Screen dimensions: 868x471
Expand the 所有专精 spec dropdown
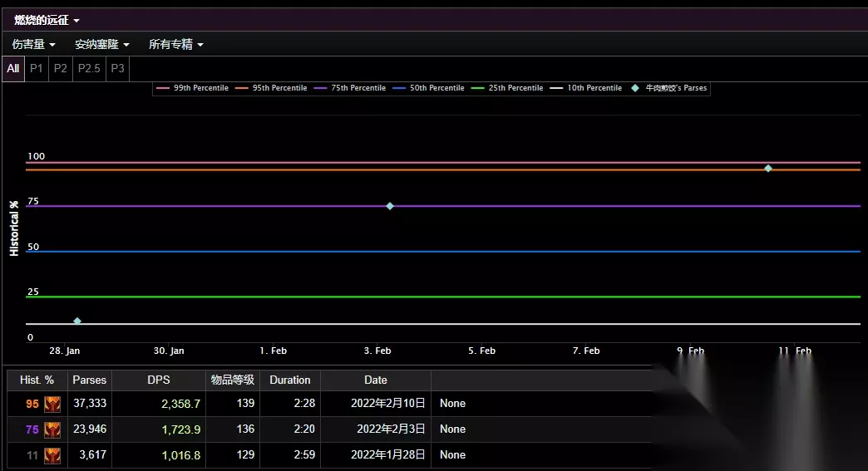(175, 44)
